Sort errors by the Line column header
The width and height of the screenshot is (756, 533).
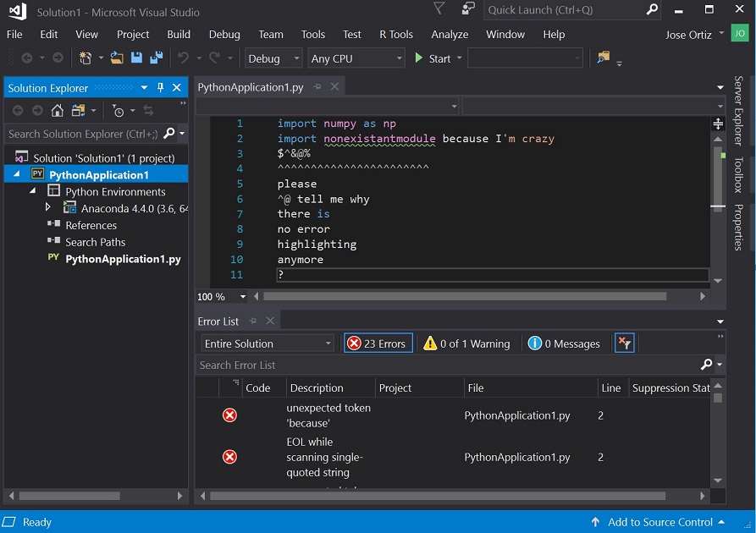click(611, 387)
